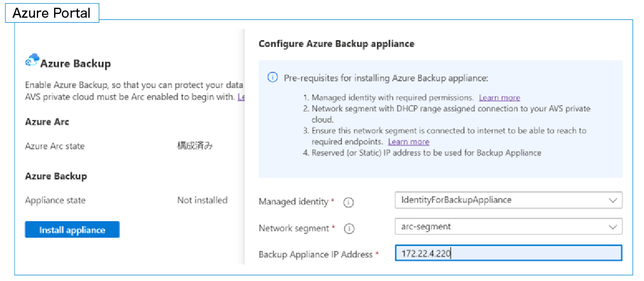The width and height of the screenshot is (644, 281).
Task: Open Learn more for required endpoints
Action: 409,142
